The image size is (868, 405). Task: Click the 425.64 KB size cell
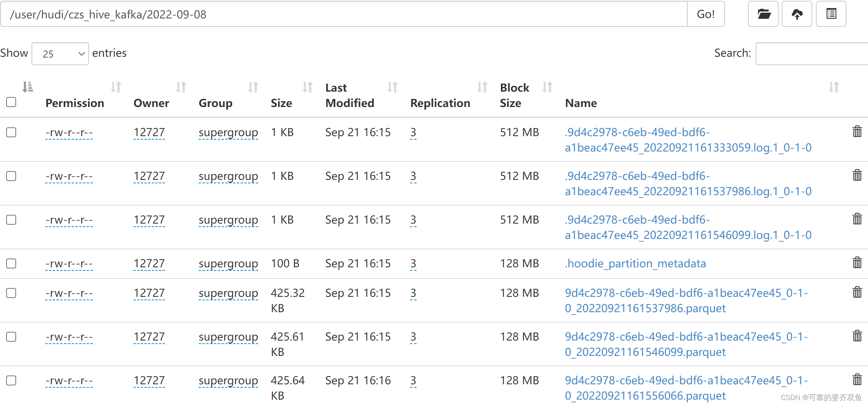288,388
